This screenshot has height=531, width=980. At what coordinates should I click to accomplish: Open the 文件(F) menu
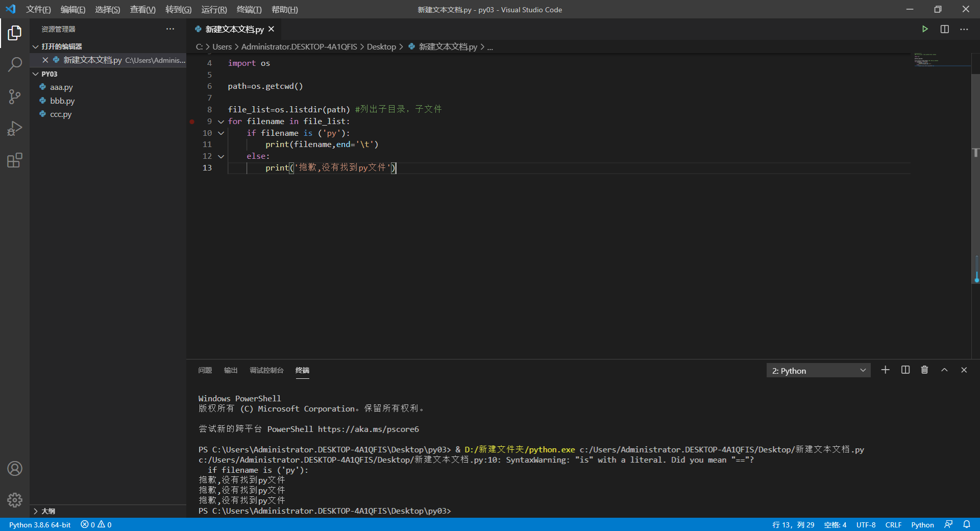pos(38,9)
